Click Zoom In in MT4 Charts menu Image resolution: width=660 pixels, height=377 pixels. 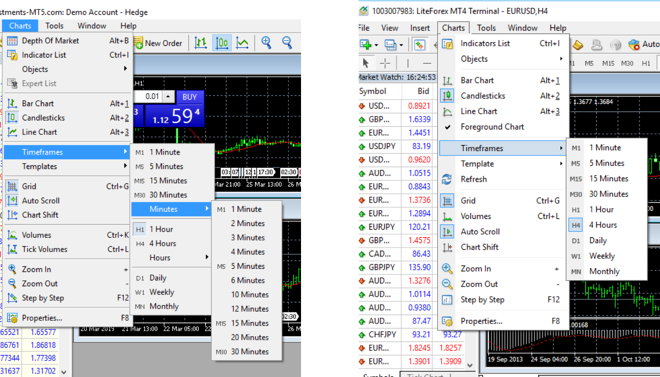503,269
